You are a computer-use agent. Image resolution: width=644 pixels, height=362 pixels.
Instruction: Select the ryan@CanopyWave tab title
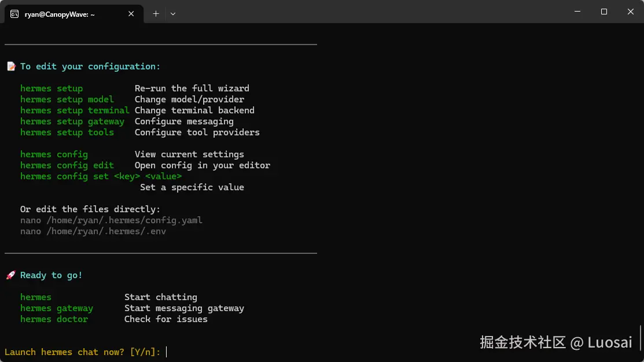point(60,14)
